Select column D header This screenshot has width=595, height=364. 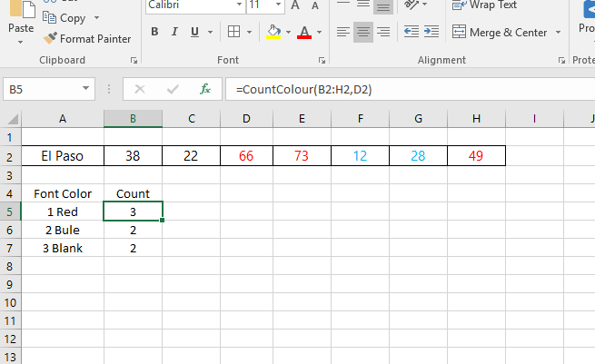[x=246, y=119]
